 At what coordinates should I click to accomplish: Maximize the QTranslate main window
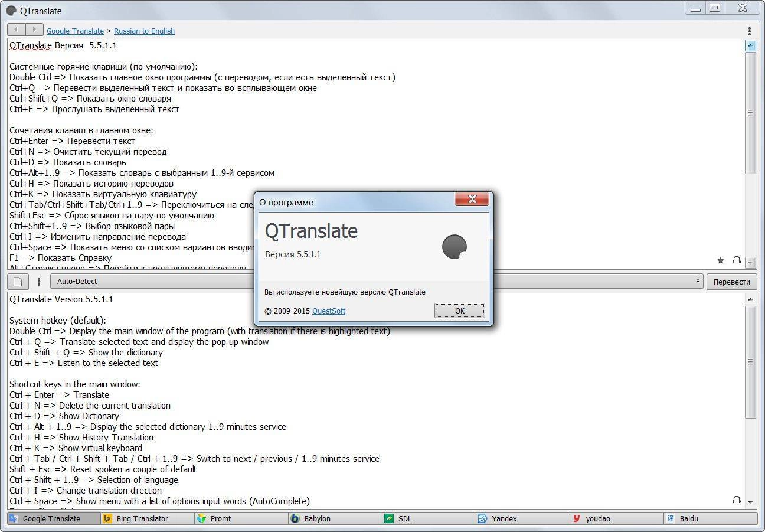715,8
